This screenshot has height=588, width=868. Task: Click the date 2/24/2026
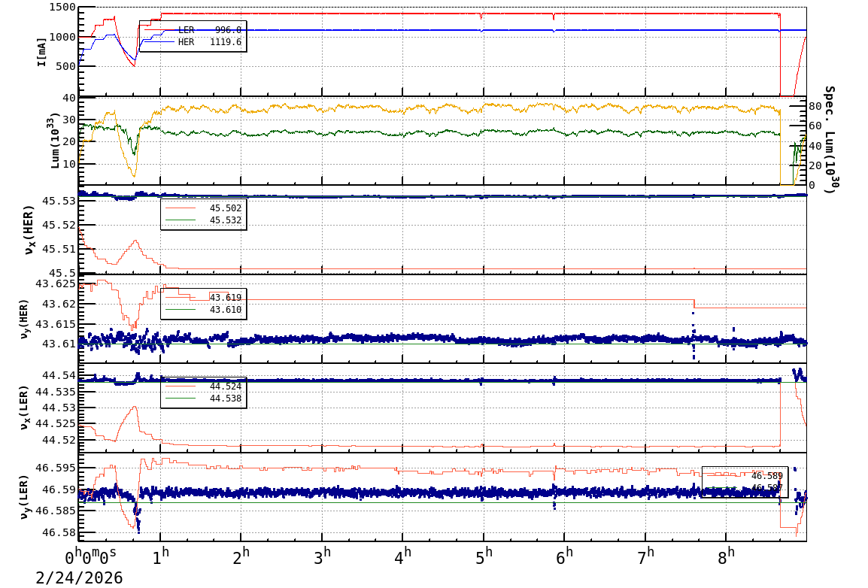(79, 578)
